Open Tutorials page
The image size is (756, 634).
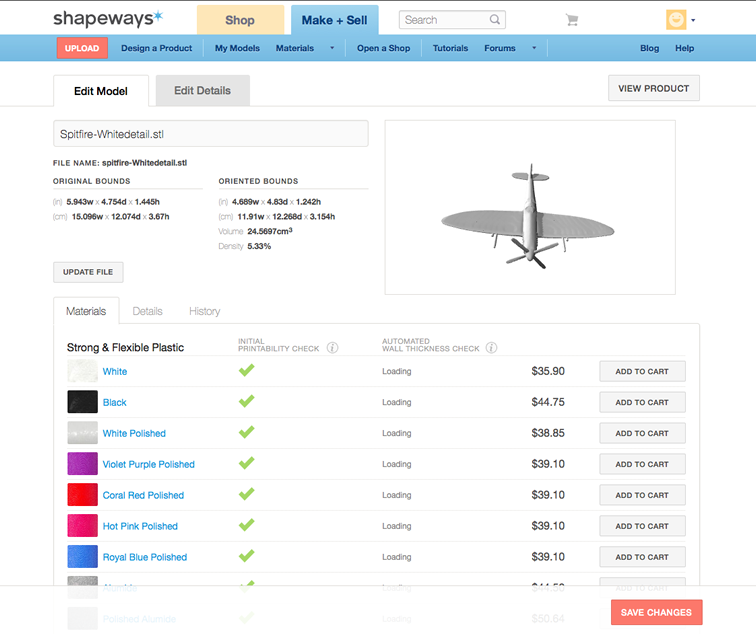coord(450,48)
